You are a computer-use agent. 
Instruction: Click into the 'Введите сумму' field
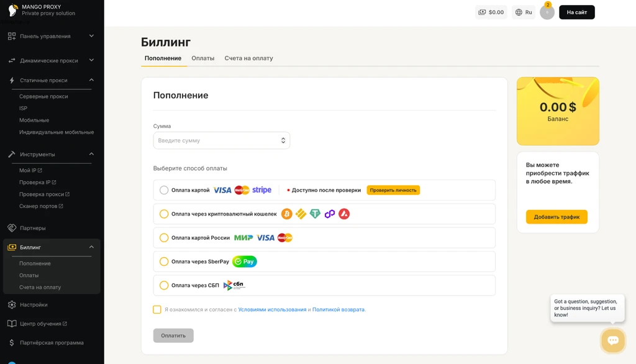pyautogui.click(x=222, y=140)
